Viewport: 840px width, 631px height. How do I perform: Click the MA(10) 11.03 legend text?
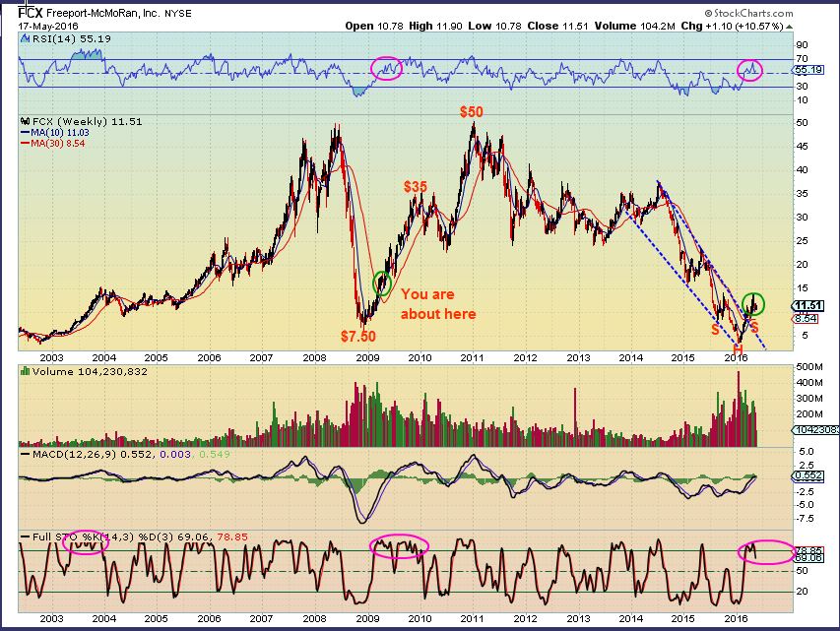pos(59,132)
